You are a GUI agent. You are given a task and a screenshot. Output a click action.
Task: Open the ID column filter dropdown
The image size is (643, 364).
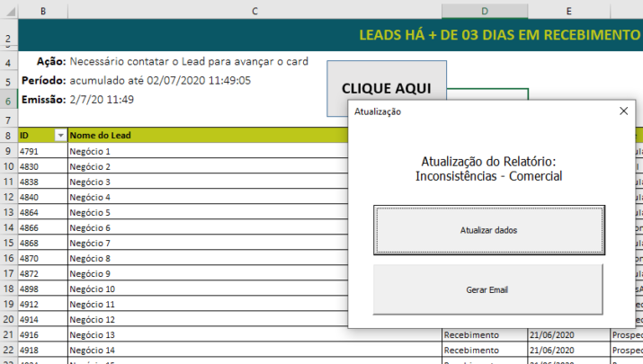click(x=60, y=136)
